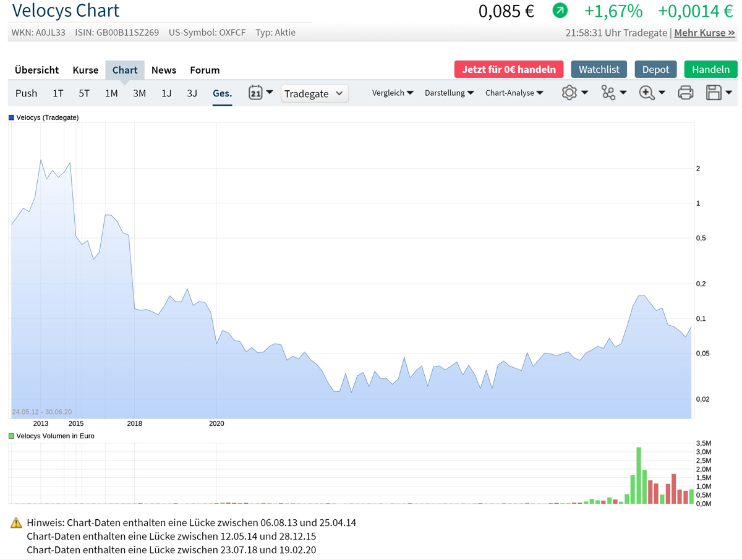Click the 2013 label on time axis
Viewport: 742px width, 560px height.
click(41, 424)
